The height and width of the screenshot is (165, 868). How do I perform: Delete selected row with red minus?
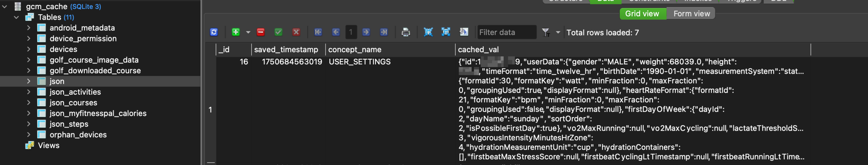(261, 32)
